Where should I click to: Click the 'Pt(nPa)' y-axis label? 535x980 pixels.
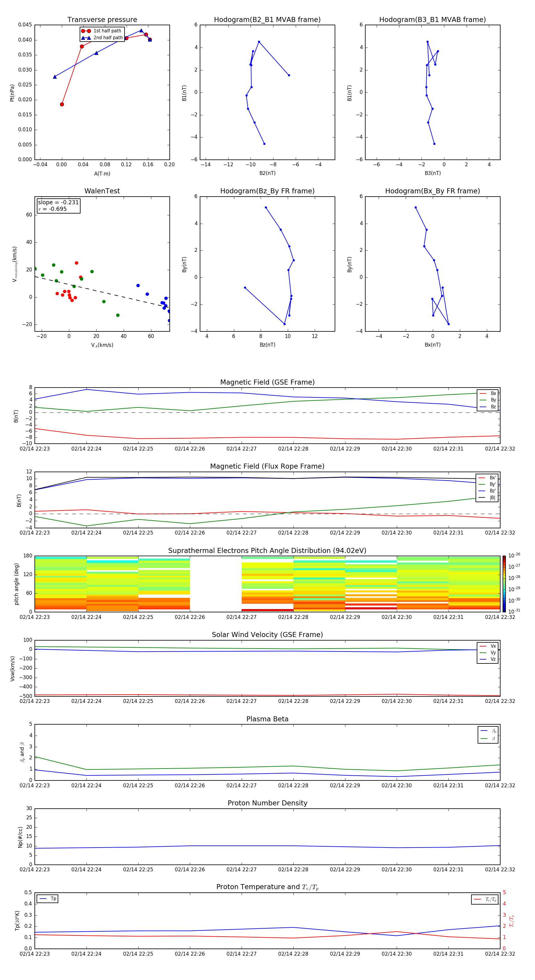pyautogui.click(x=12, y=93)
